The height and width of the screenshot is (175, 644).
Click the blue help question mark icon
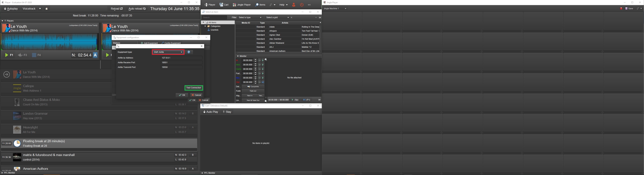tap(189, 52)
